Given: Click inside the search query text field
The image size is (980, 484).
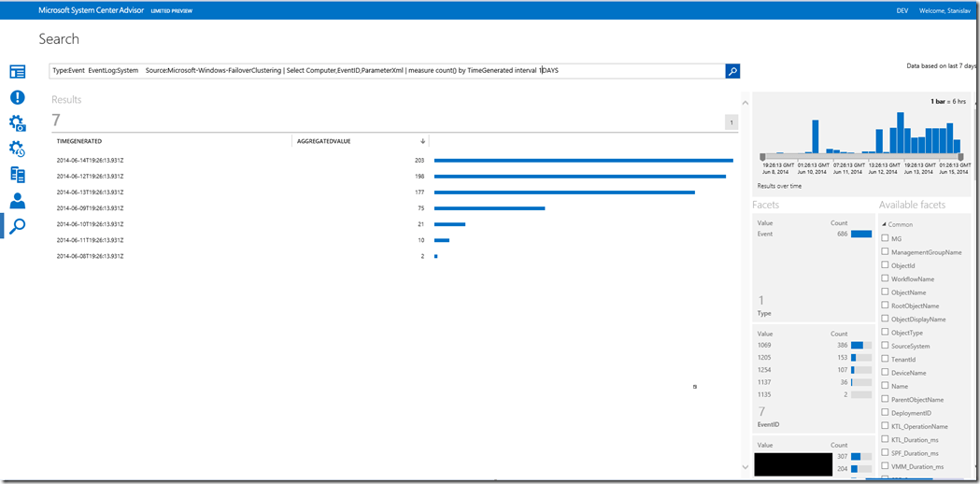Looking at the screenshot, I should (x=374, y=71).
